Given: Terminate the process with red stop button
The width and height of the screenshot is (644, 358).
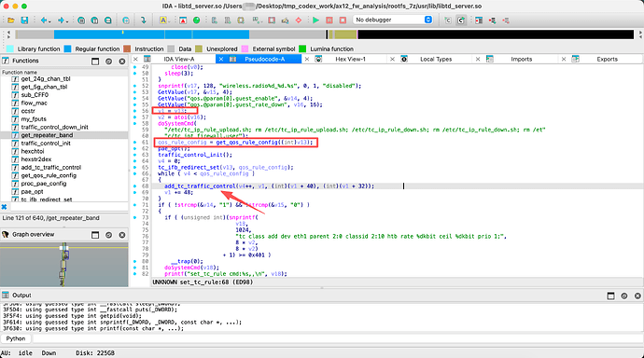Looking at the screenshot, I should (x=343, y=21).
